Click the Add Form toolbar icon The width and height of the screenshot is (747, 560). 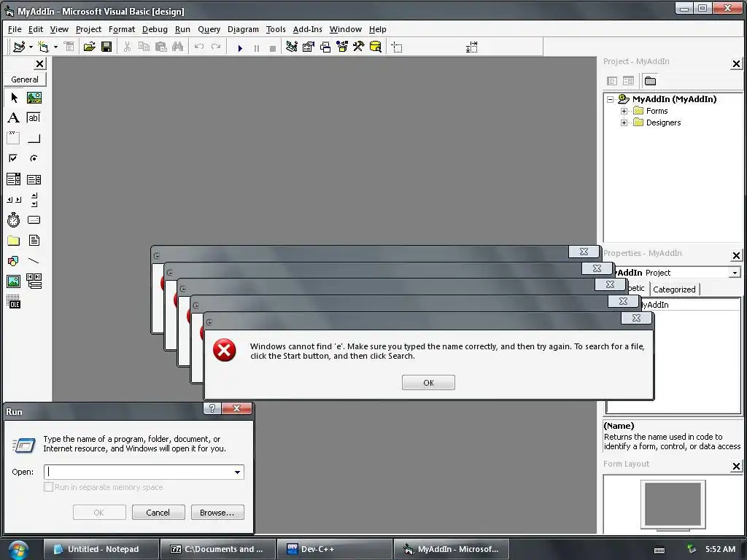pyautogui.click(x=43, y=47)
